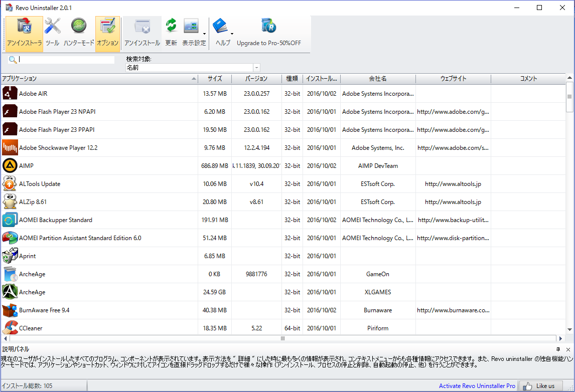Sort by アプリケーション column header
Image resolution: width=575 pixels, height=392 pixels.
(99, 79)
